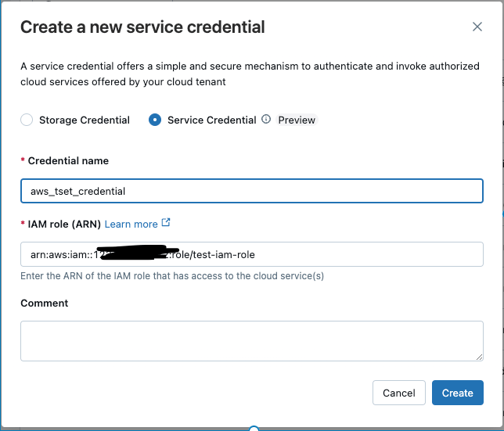This screenshot has height=431, width=504.
Task: Select the Service Credential radio button
Action: pyautogui.click(x=155, y=120)
